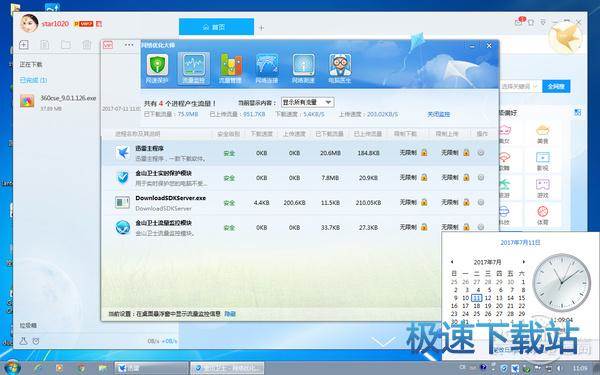Click upload limit lock for 金山卫士实时保护模块
This screenshot has height=375, width=600.
[x=466, y=177]
